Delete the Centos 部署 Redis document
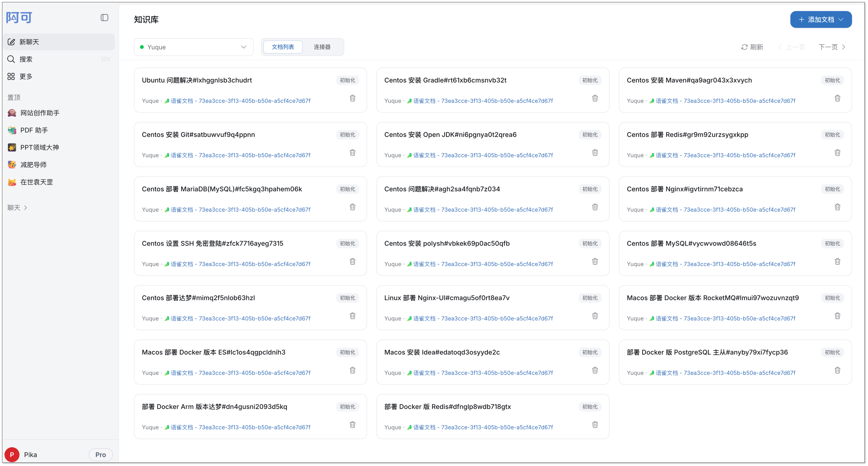Screen dimensions: 868x466 tap(837, 153)
